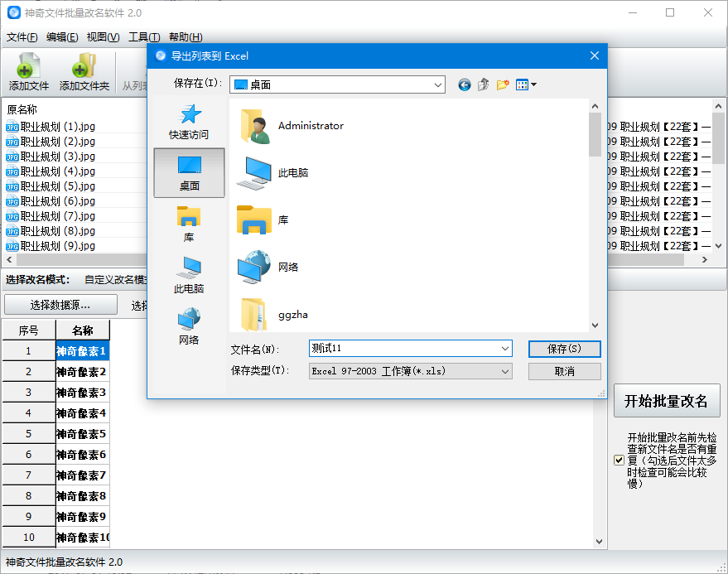Select the 网络 item in the file list
This screenshot has height=574, width=728.
pos(268,267)
